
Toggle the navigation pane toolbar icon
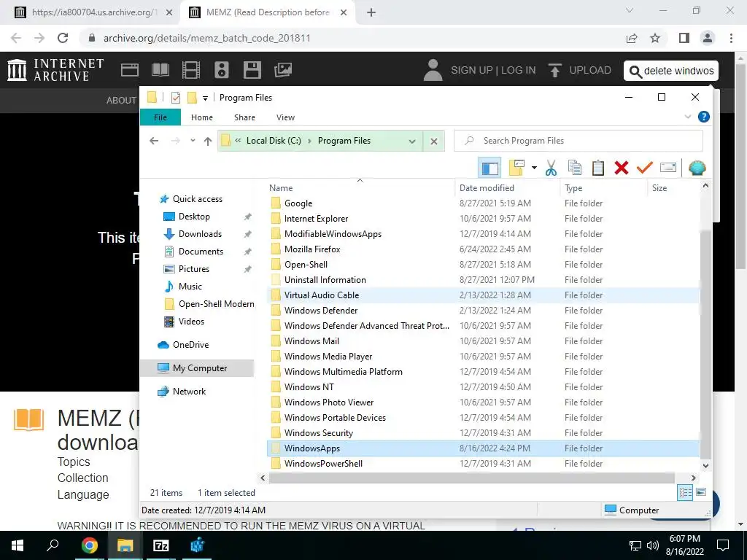(489, 168)
